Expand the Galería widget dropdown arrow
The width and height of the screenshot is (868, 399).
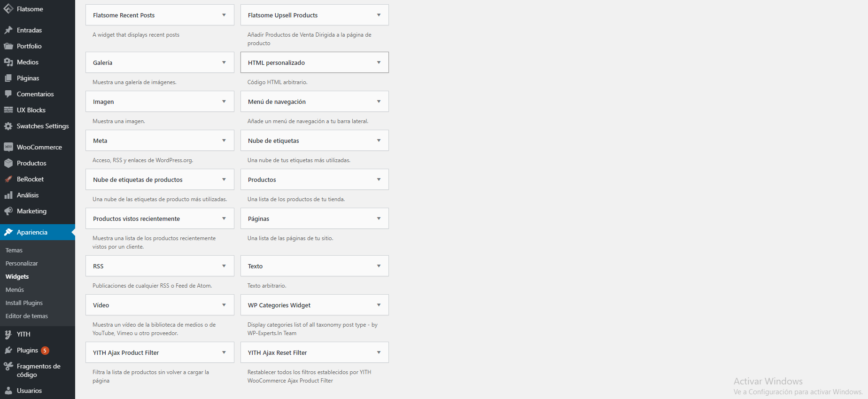tap(224, 63)
